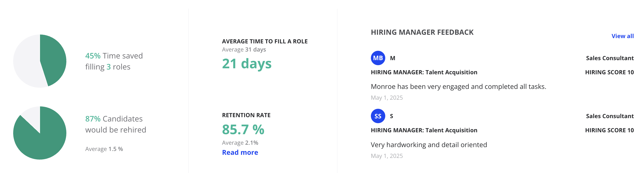The width and height of the screenshot is (644, 173).
Task: Select the 'Very hardworking and detail oriented' comment
Action: coord(429,145)
